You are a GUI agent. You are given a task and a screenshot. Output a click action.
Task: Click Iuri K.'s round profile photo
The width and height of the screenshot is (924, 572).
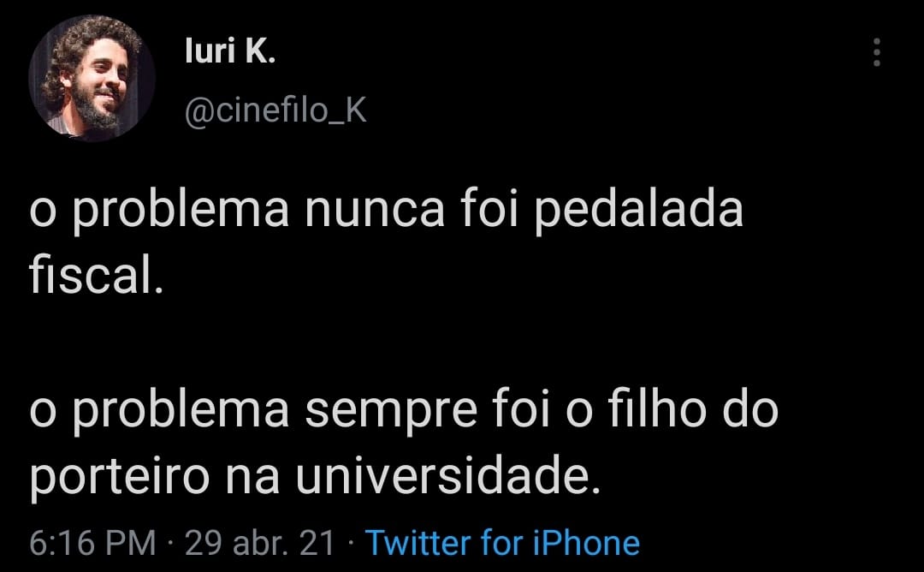pos(92,78)
